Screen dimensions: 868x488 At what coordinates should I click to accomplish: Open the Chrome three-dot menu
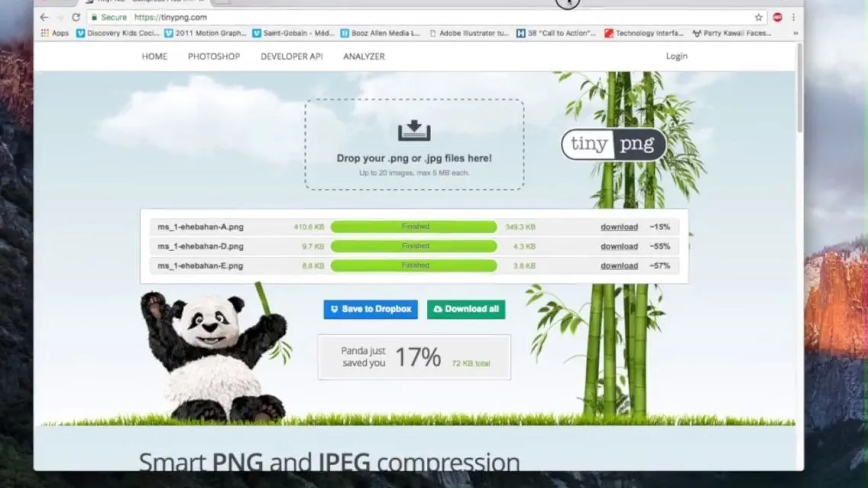[x=793, y=17]
